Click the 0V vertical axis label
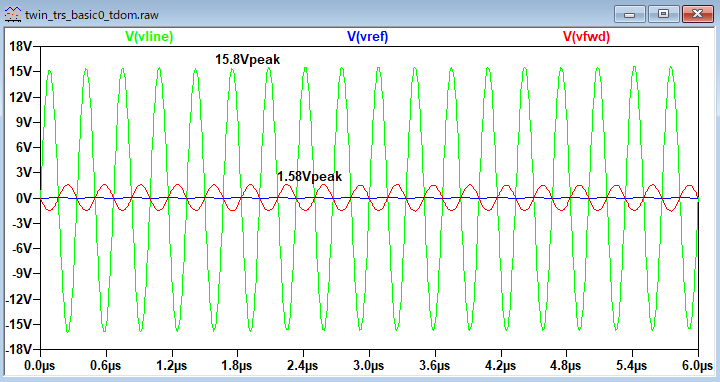This screenshot has height=382, width=720. [23, 198]
